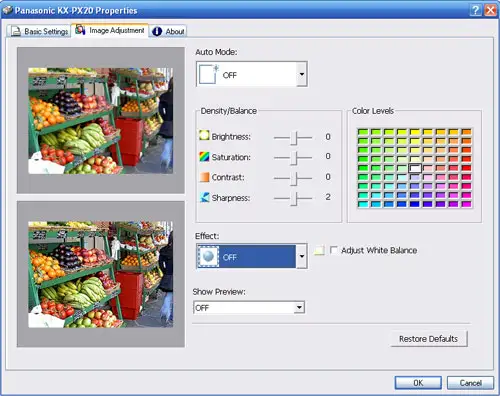
Task: Click the Color Levels group label
Action: point(373,111)
